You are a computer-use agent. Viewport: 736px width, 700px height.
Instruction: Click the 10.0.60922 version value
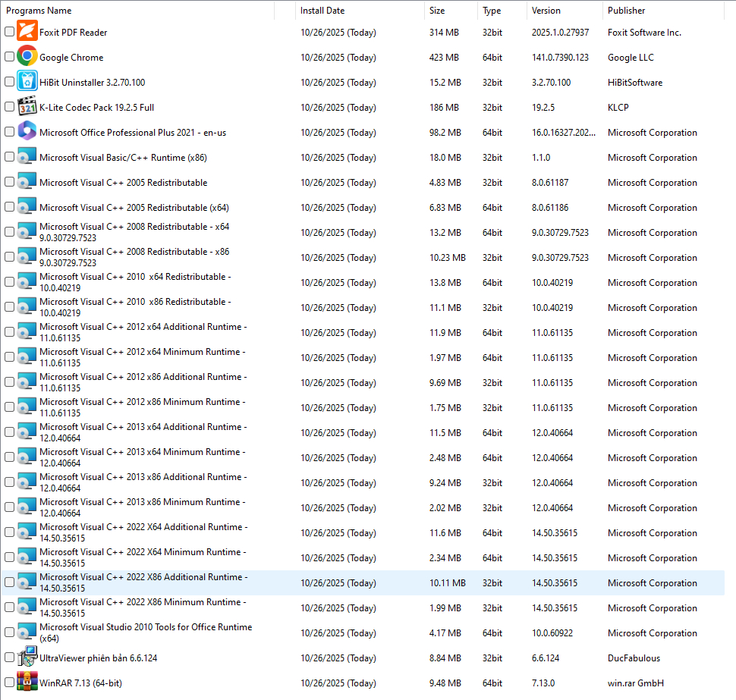552,633
